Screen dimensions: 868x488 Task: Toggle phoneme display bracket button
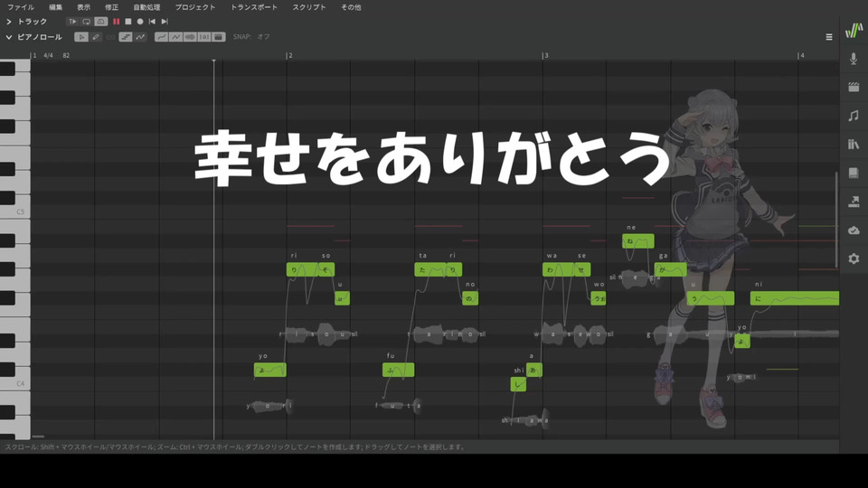point(204,37)
